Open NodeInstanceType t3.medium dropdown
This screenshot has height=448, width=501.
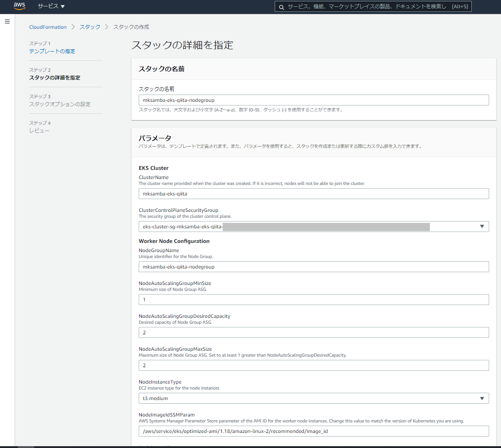click(x=313, y=398)
